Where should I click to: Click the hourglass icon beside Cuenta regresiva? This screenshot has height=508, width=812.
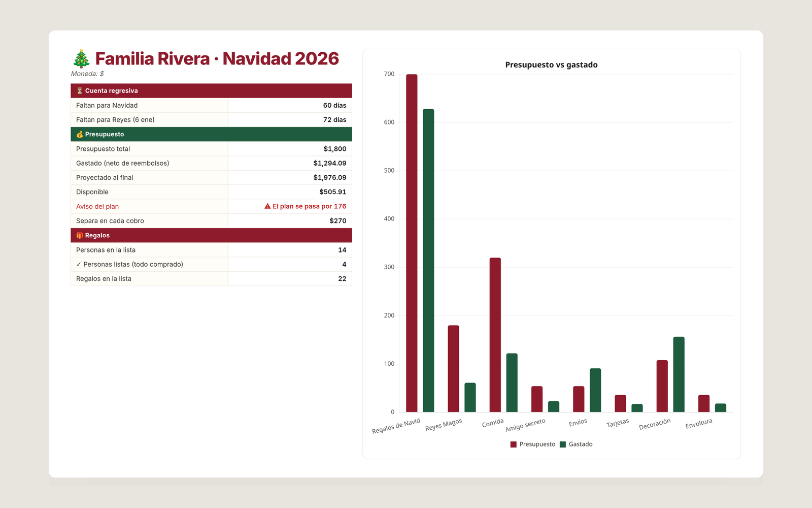click(x=80, y=91)
